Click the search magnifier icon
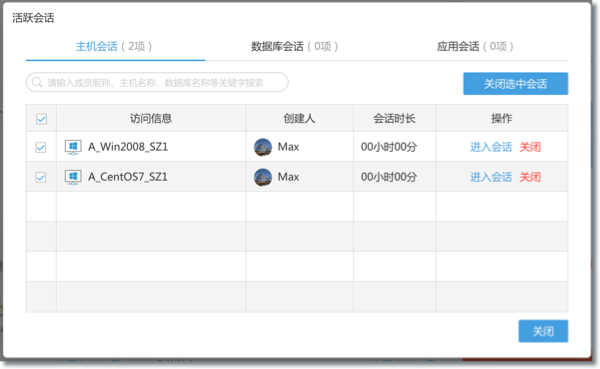 click(37, 82)
